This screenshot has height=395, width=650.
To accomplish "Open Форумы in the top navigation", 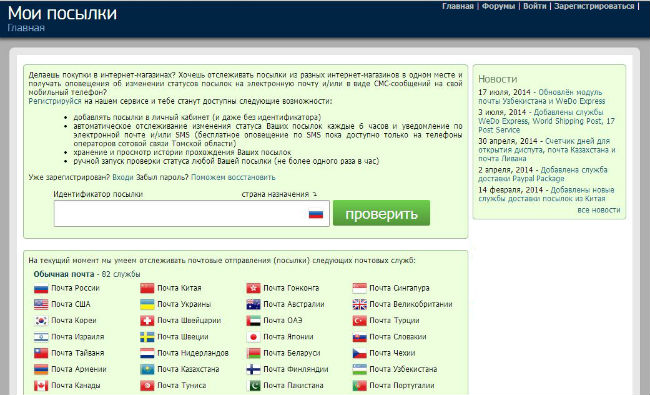I will pyautogui.click(x=498, y=6).
